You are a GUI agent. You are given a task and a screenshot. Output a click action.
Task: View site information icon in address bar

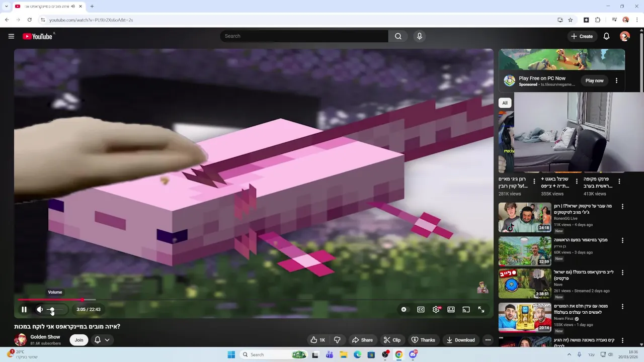43,20
